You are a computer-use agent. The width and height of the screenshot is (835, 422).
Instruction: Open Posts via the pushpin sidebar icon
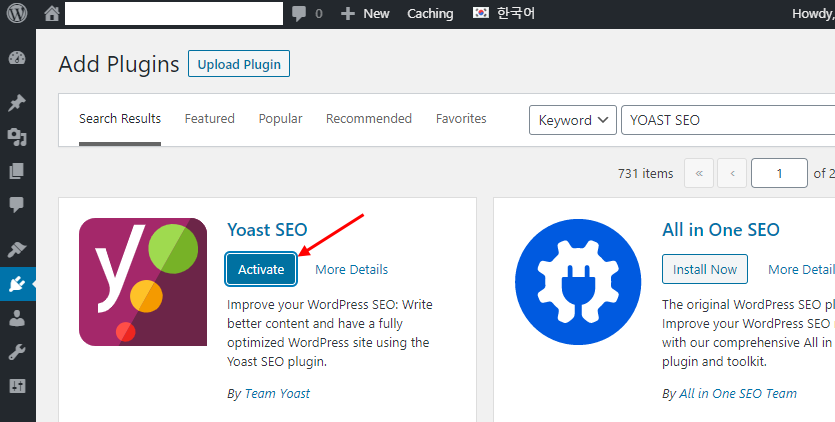click(x=17, y=102)
